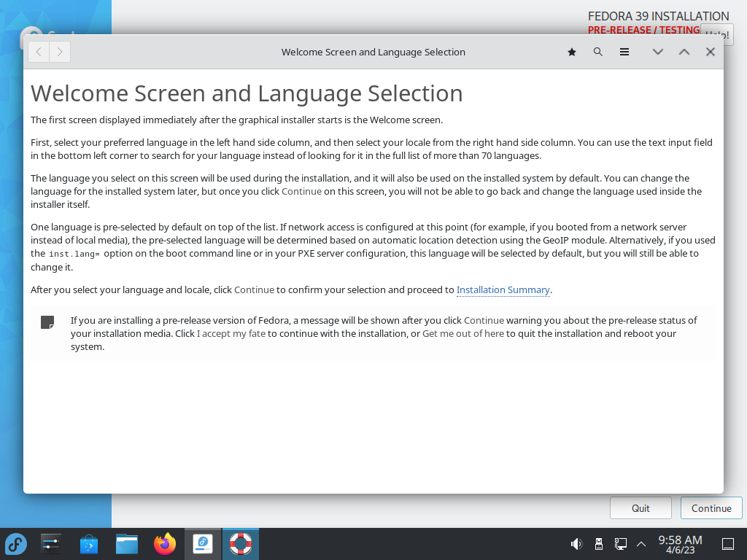Screen dimensions: 747x560
Task: Expand hidden system tray icons
Action: (641, 544)
